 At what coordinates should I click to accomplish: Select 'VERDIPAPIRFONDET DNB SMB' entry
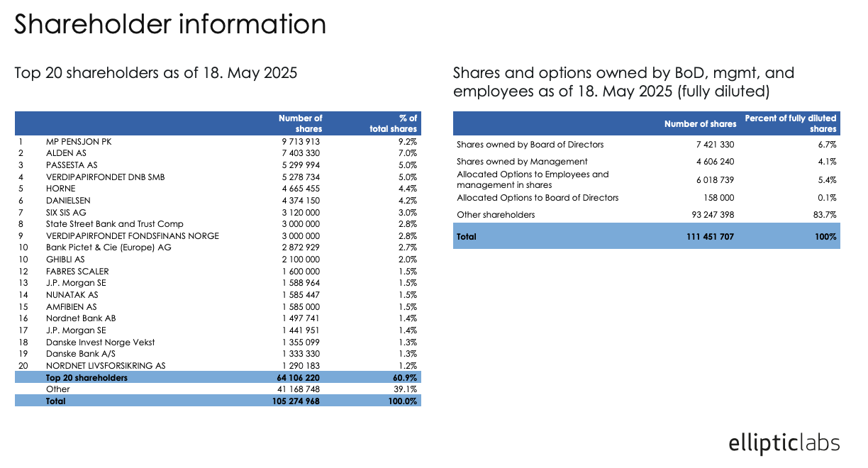coord(105,177)
